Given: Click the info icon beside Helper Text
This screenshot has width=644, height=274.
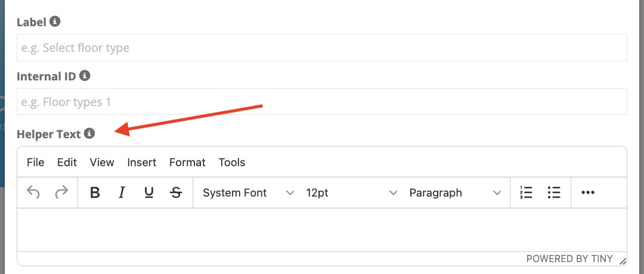Looking at the screenshot, I should tap(89, 133).
